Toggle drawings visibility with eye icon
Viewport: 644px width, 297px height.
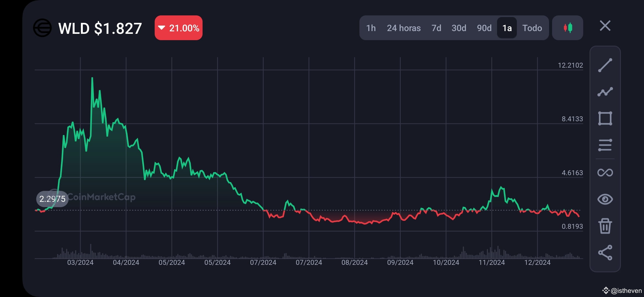(x=605, y=199)
